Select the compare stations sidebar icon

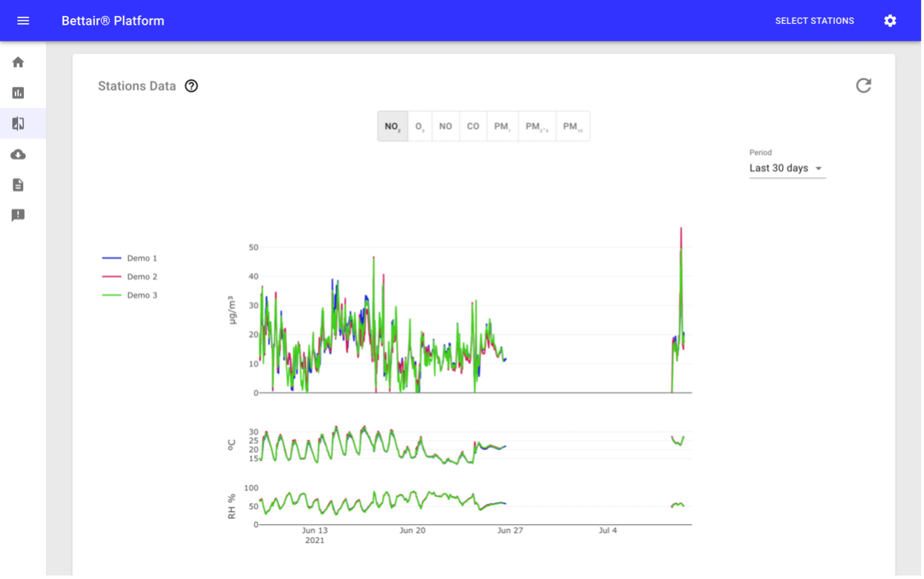18,124
